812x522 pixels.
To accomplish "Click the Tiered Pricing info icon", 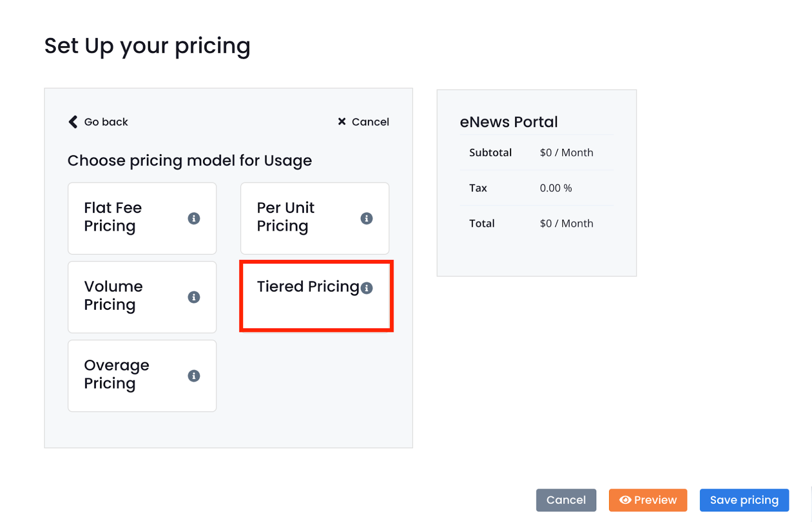I will tap(366, 288).
